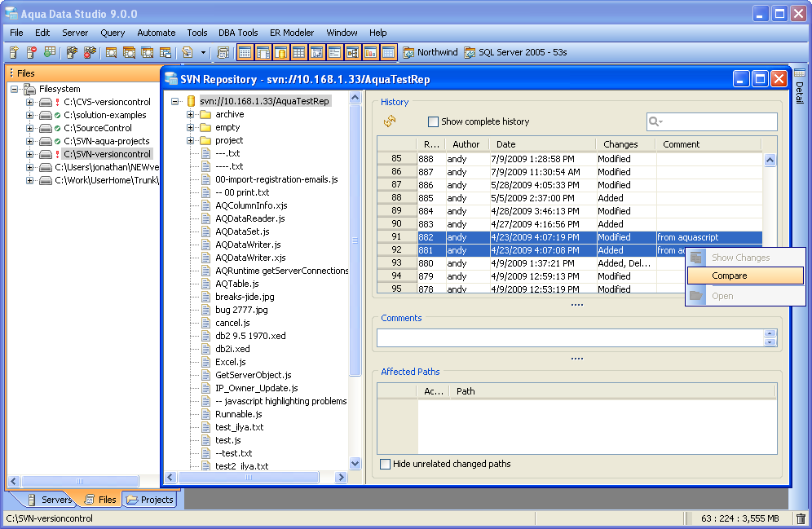This screenshot has height=529, width=812.
Task: Select Excel.js in the repository tree
Action: click(x=230, y=362)
